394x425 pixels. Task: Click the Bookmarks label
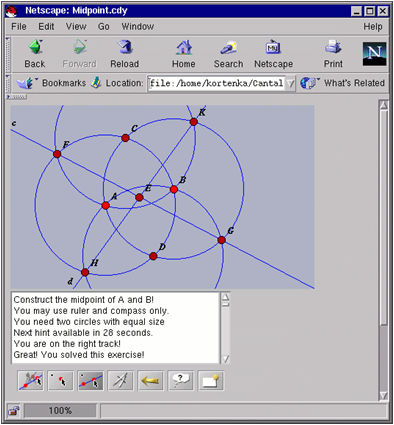point(64,83)
